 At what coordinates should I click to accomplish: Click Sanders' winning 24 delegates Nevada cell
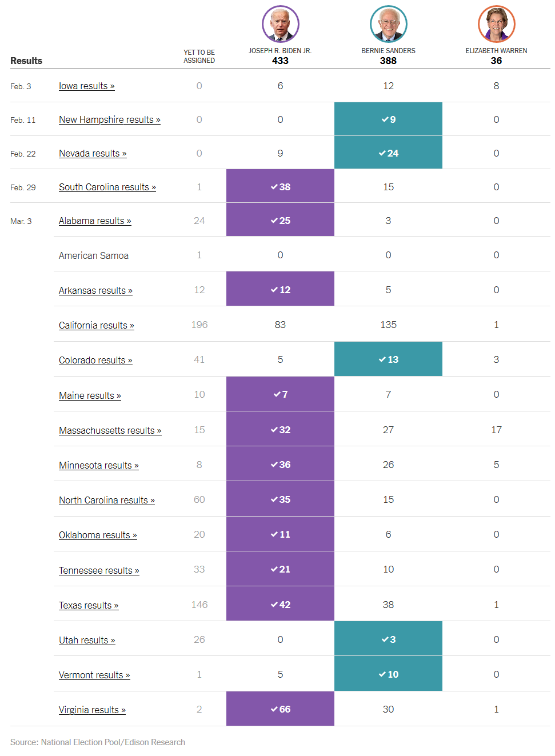tap(388, 153)
